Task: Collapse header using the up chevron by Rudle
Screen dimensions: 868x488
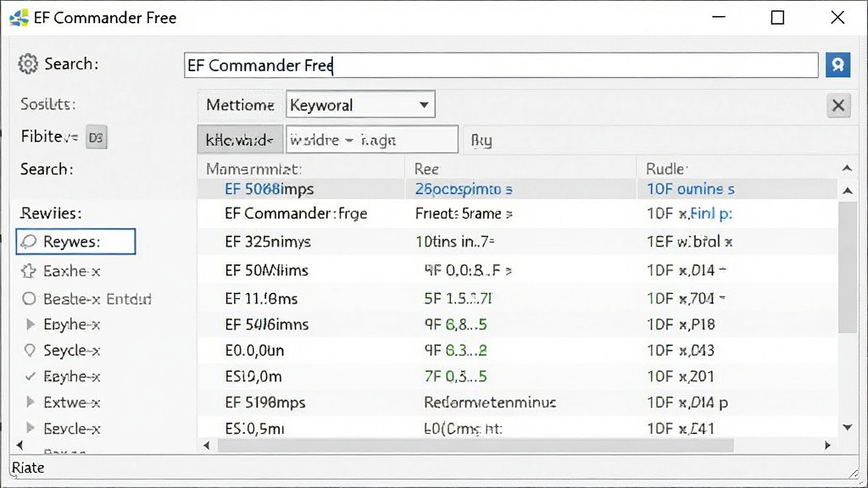Action: tap(847, 169)
